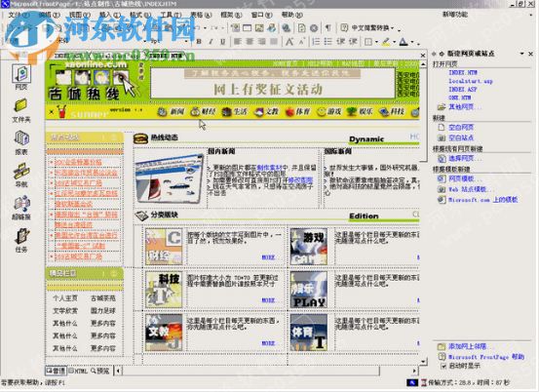This screenshot has width=539, height=392.
Task: Open the font color dropdown arrow
Action: pos(412,42)
